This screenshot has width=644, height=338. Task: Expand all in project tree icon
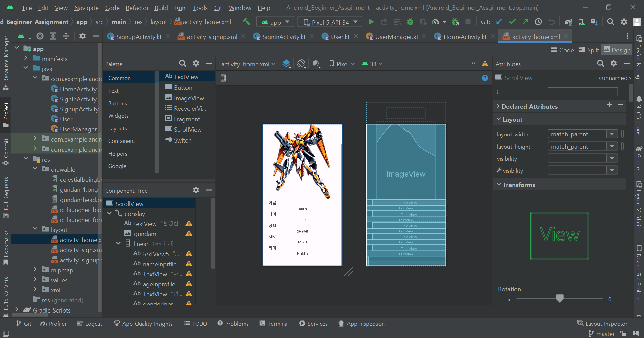53,36
